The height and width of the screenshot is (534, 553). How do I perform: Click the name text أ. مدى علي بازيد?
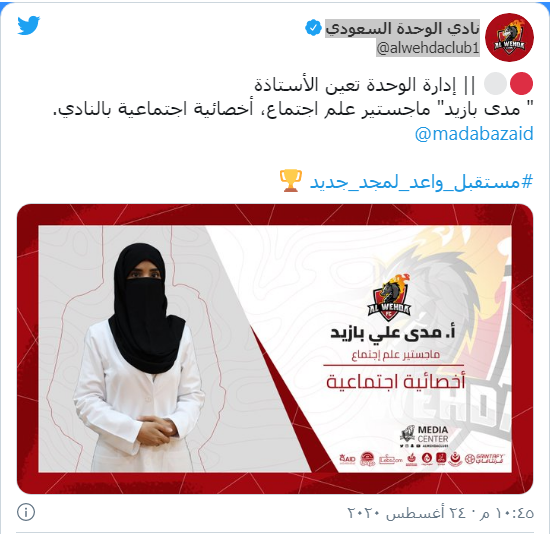pyautogui.click(x=393, y=333)
